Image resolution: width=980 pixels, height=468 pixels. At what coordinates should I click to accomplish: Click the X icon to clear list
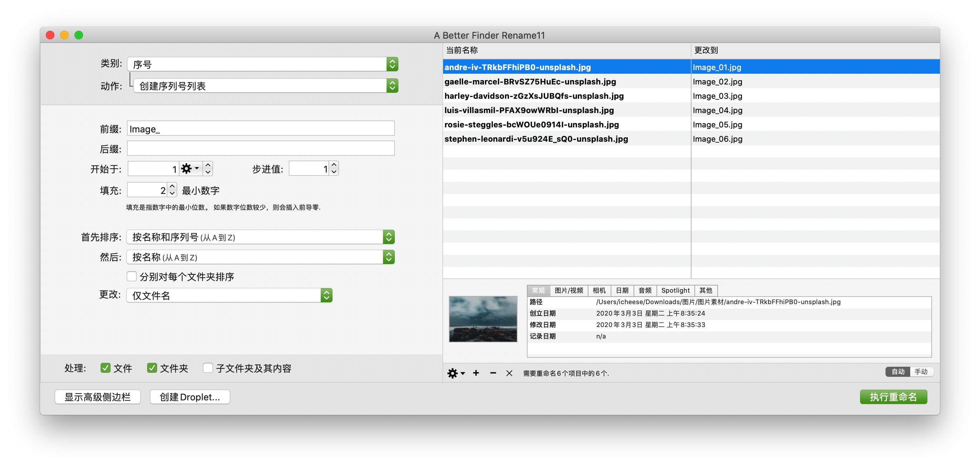pyautogui.click(x=509, y=373)
